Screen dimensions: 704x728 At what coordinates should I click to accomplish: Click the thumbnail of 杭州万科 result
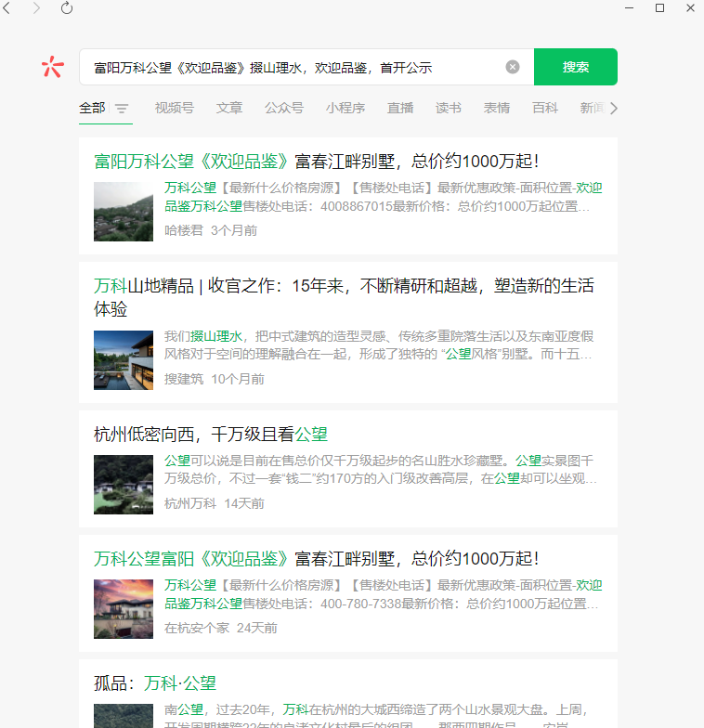pyautogui.click(x=124, y=485)
